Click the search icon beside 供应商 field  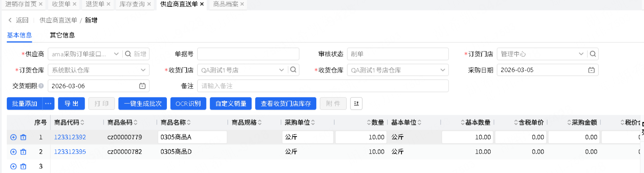(128, 54)
